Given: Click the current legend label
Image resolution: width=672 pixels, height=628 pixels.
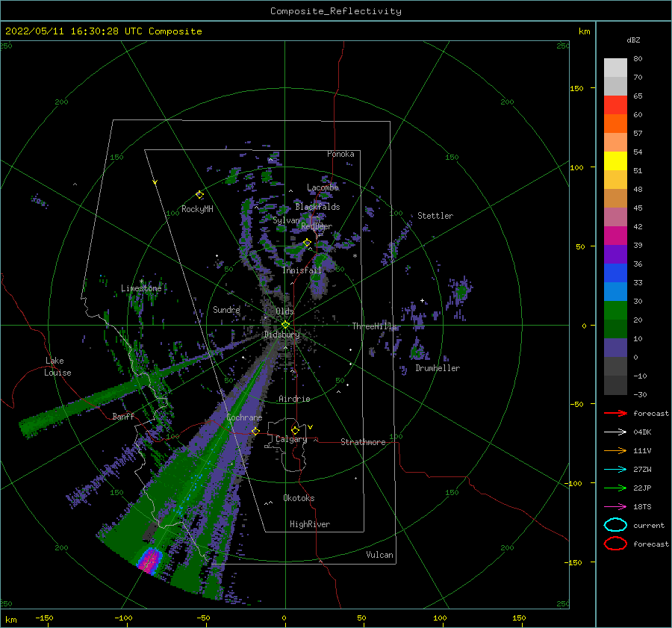Looking at the screenshot, I should (649, 525).
